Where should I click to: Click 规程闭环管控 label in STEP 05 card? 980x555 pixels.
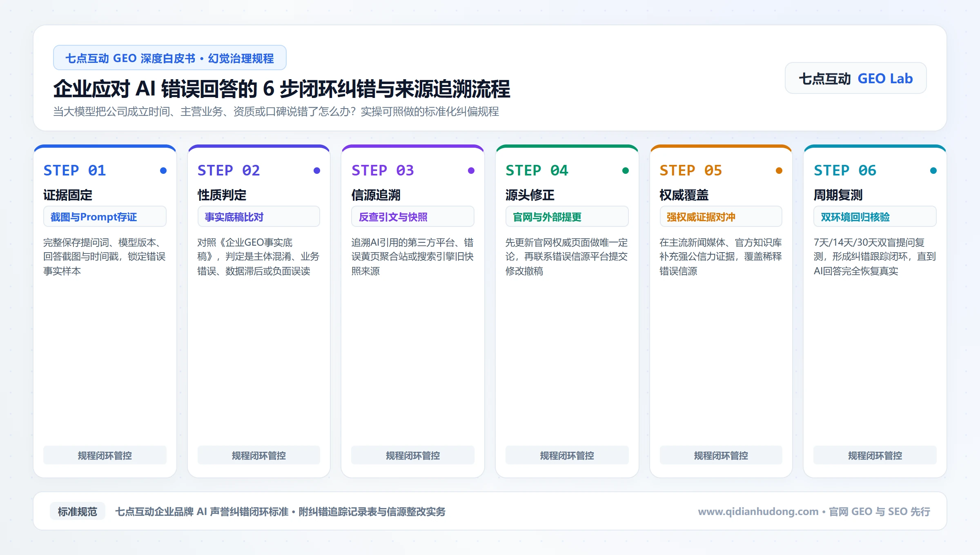coord(721,455)
